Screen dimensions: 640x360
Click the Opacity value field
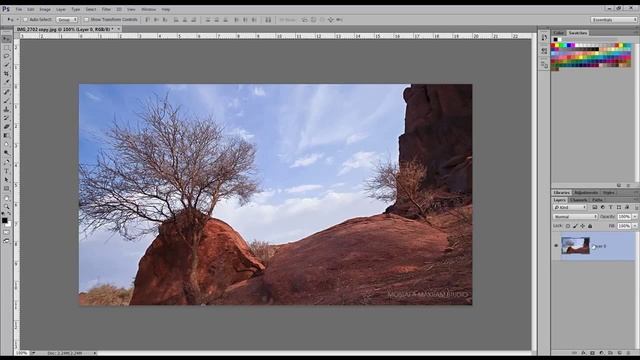624,217
